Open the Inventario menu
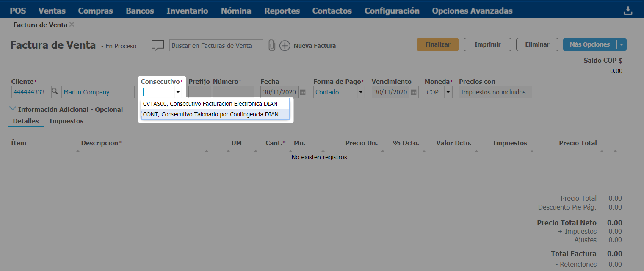This screenshot has width=644, height=271. 187,11
